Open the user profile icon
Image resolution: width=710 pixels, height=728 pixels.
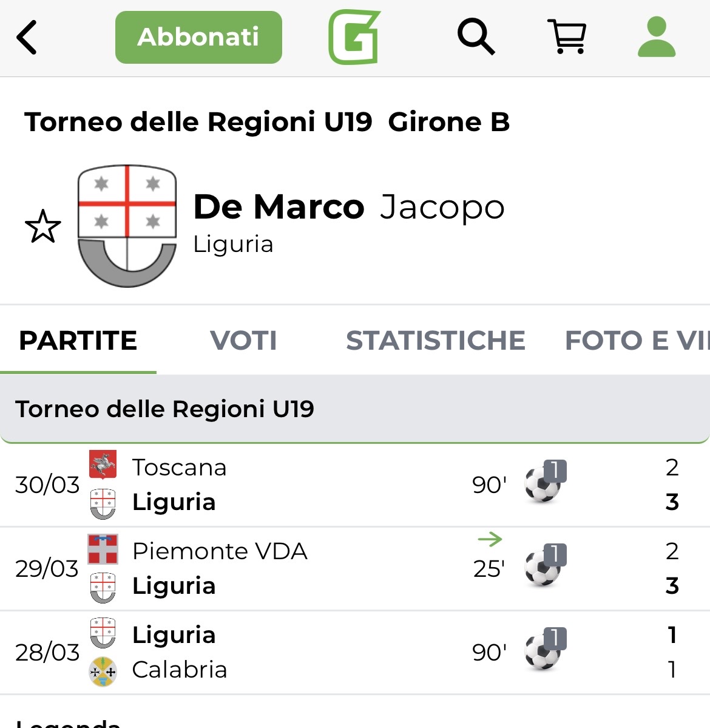coord(656,37)
